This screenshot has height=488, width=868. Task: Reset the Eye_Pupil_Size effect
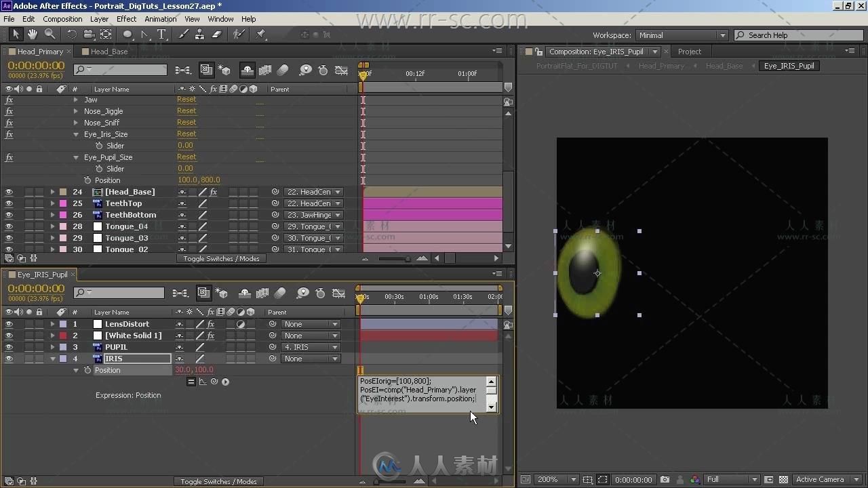pos(186,157)
